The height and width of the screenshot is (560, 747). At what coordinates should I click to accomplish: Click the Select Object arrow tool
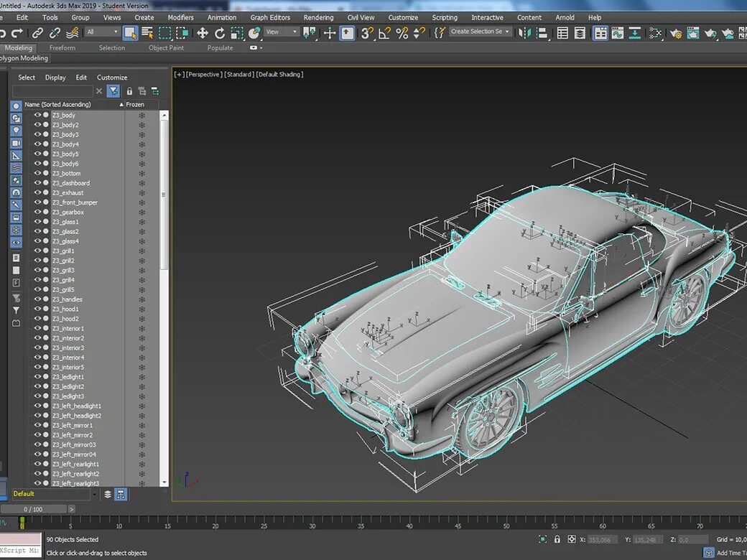(x=130, y=32)
